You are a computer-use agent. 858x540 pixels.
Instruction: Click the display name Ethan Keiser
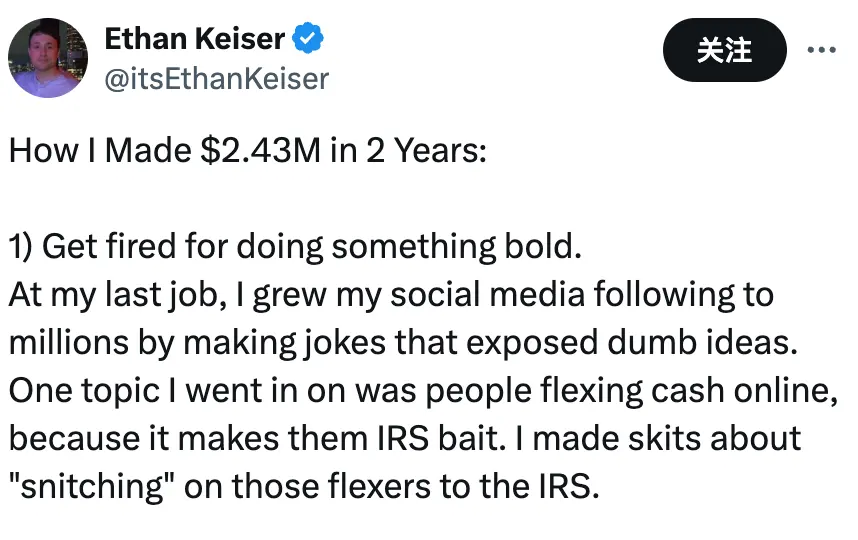click(195, 40)
